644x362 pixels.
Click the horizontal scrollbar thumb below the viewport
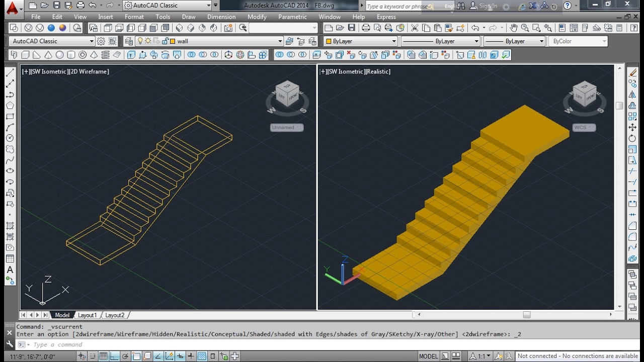(x=527, y=315)
